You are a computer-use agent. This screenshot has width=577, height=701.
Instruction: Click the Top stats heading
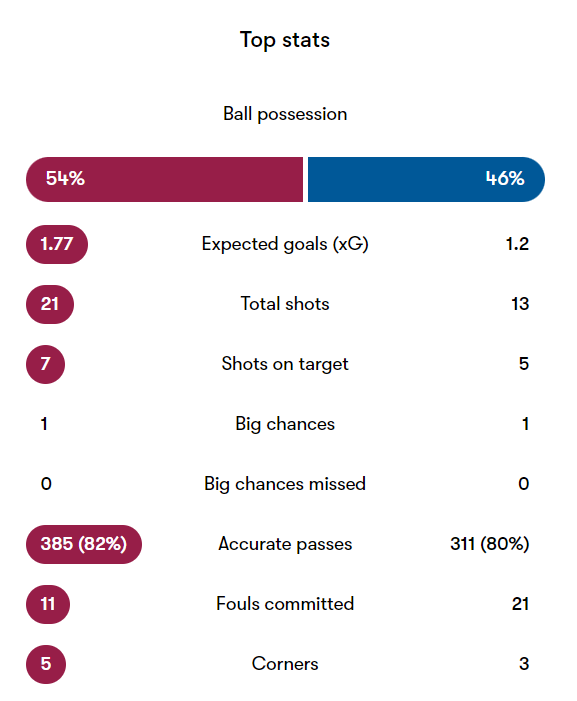point(285,40)
